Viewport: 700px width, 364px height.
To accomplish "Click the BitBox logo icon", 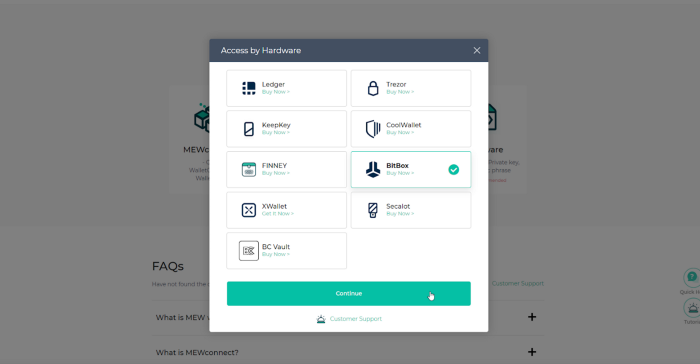I will click(373, 170).
